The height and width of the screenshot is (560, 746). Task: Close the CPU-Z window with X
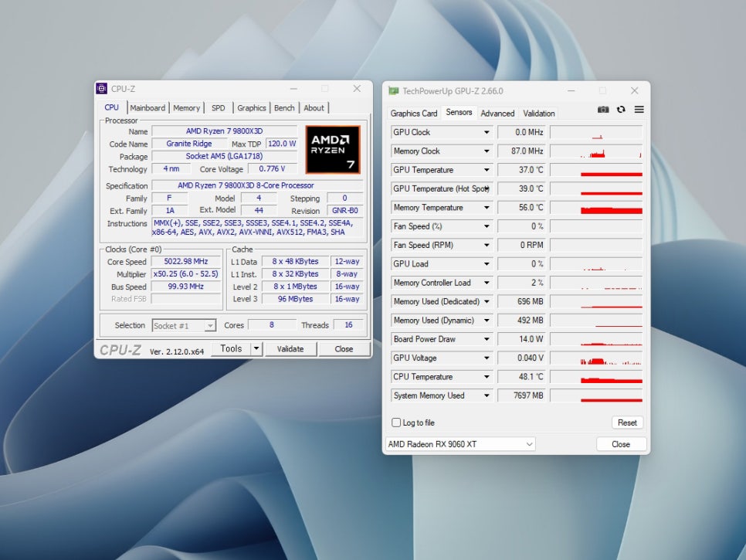click(x=356, y=89)
